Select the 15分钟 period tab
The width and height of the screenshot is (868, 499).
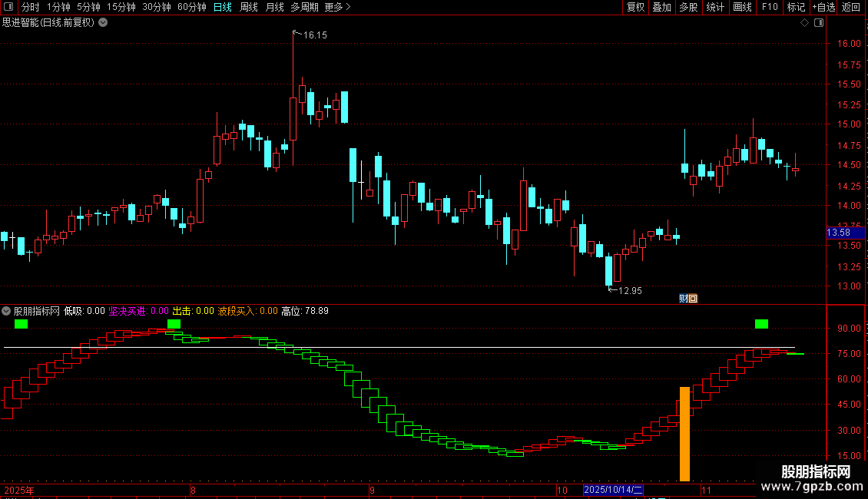[x=121, y=7]
